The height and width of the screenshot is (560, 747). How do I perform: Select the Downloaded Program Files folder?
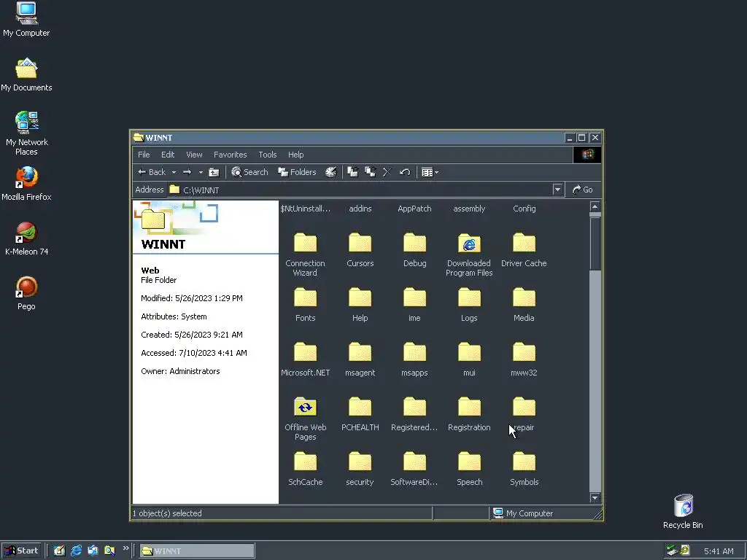pos(469,254)
